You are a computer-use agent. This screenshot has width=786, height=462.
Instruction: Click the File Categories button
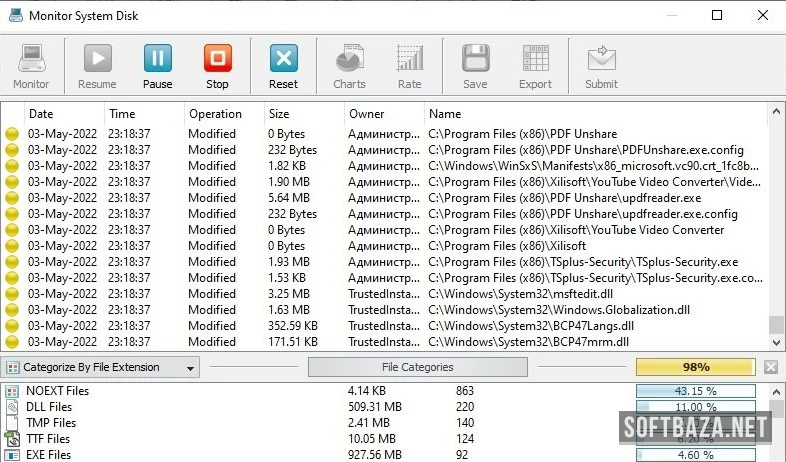pos(418,367)
